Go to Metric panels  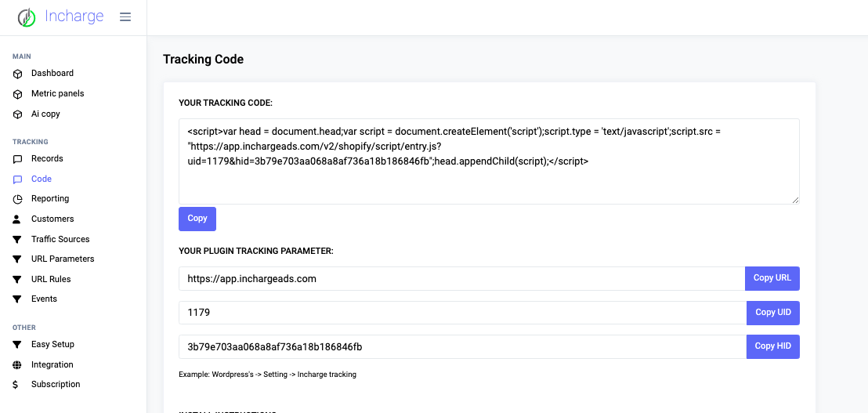(x=57, y=93)
